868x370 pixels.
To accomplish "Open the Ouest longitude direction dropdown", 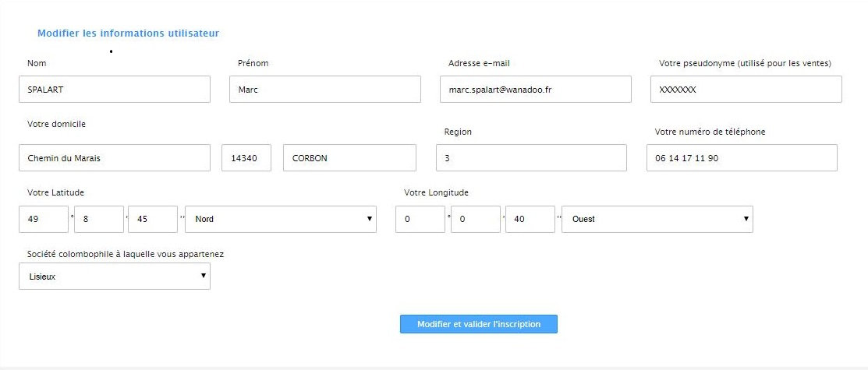I will point(657,219).
